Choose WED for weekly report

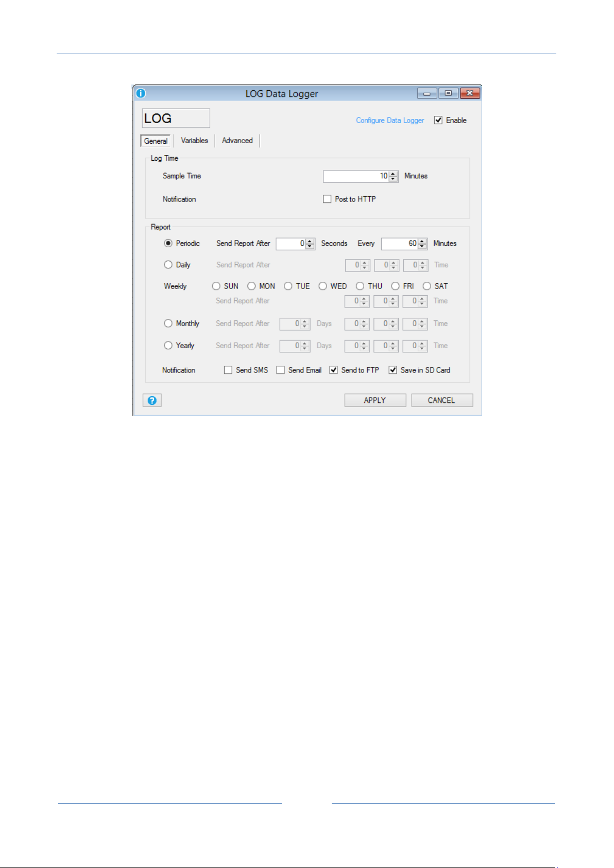click(322, 286)
